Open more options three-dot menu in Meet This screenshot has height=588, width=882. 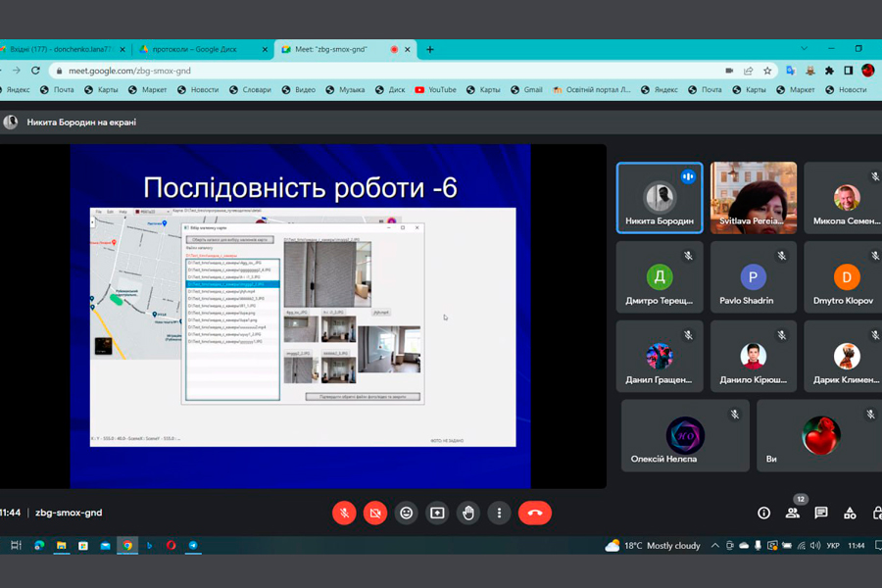(x=499, y=513)
